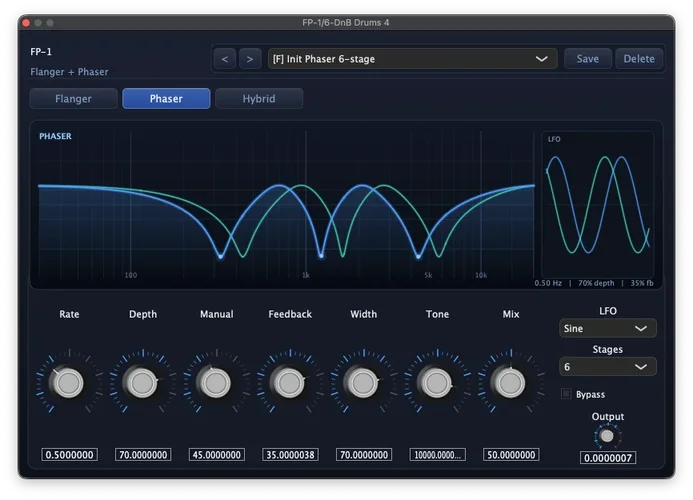Click the PHASER graph title label
This screenshot has height=500, width=693.
pyautogui.click(x=55, y=136)
